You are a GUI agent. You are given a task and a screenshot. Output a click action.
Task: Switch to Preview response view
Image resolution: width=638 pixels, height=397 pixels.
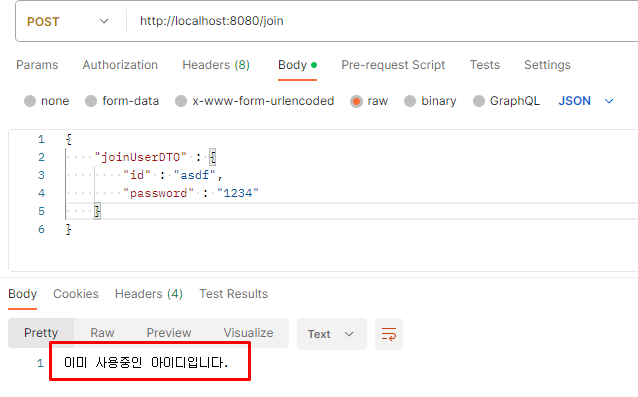coord(169,333)
